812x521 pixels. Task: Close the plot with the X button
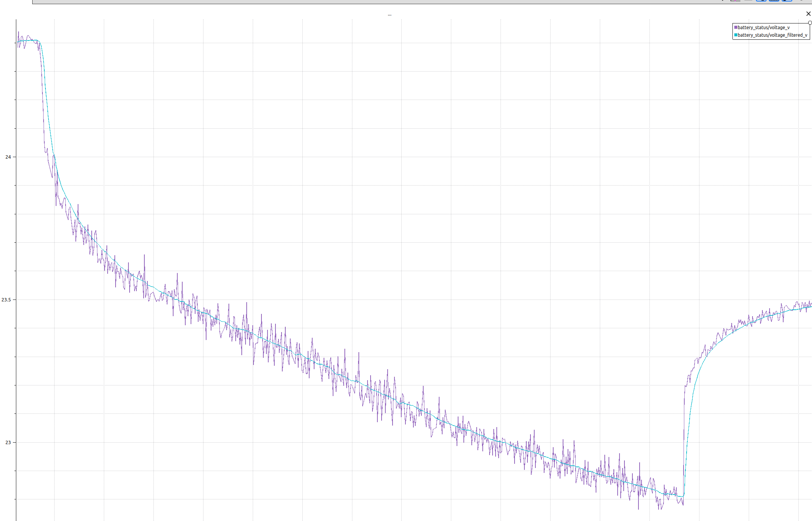point(808,14)
